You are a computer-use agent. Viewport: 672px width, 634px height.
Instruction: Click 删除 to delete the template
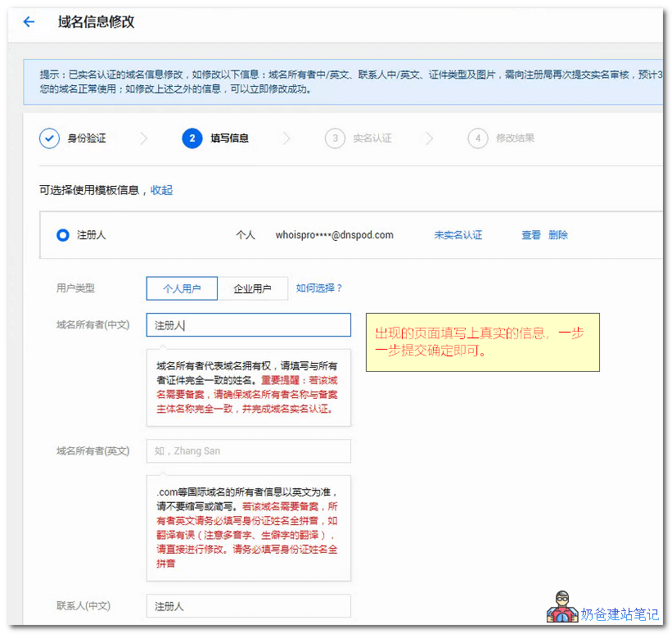558,234
